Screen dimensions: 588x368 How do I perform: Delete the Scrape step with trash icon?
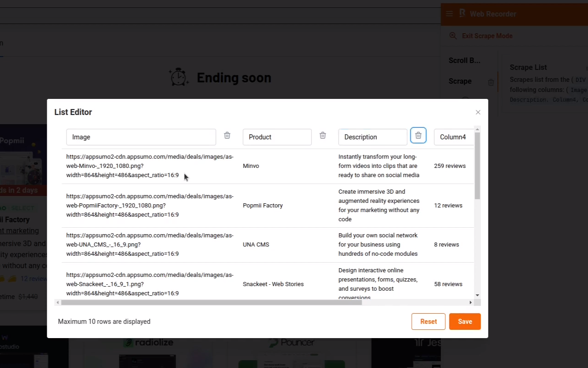pyautogui.click(x=491, y=82)
